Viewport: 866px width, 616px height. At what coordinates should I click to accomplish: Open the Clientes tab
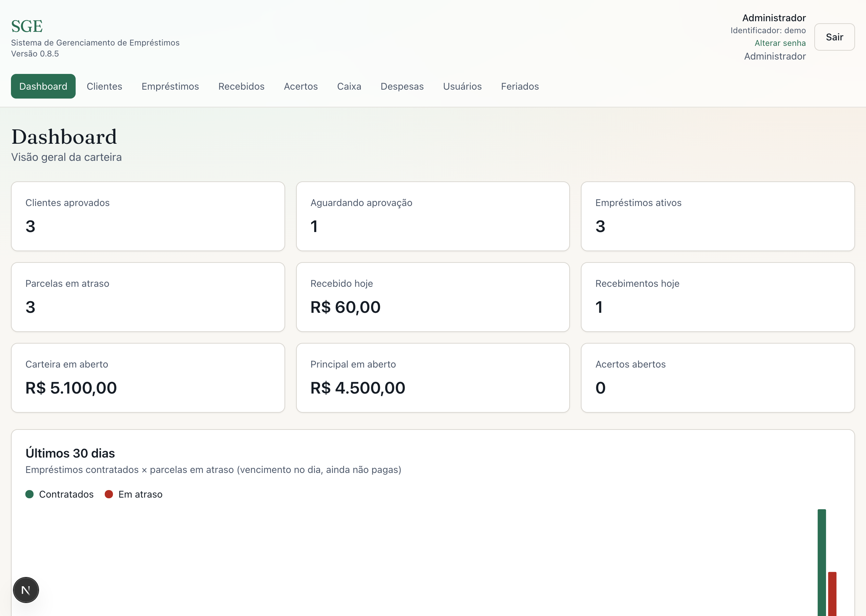104,86
